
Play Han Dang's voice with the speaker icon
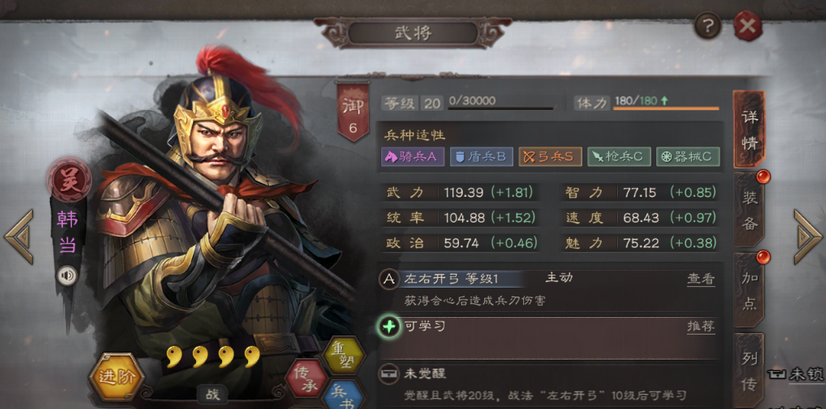click(67, 276)
